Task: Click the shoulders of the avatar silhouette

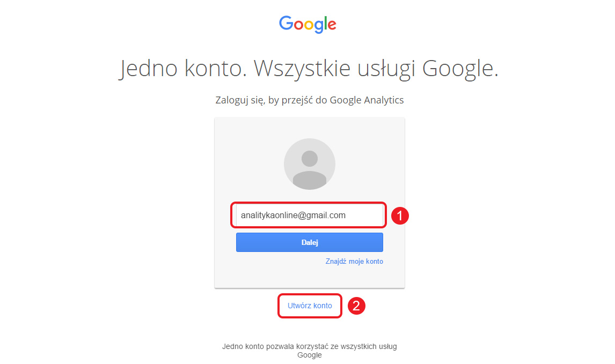Action: click(x=310, y=180)
